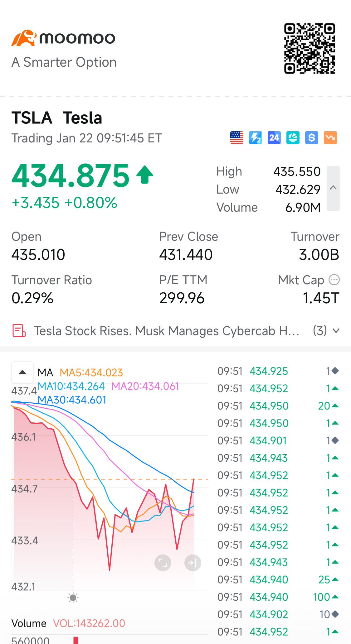
Task: Collapse the High Low Volume panel chevron
Action: (333, 188)
